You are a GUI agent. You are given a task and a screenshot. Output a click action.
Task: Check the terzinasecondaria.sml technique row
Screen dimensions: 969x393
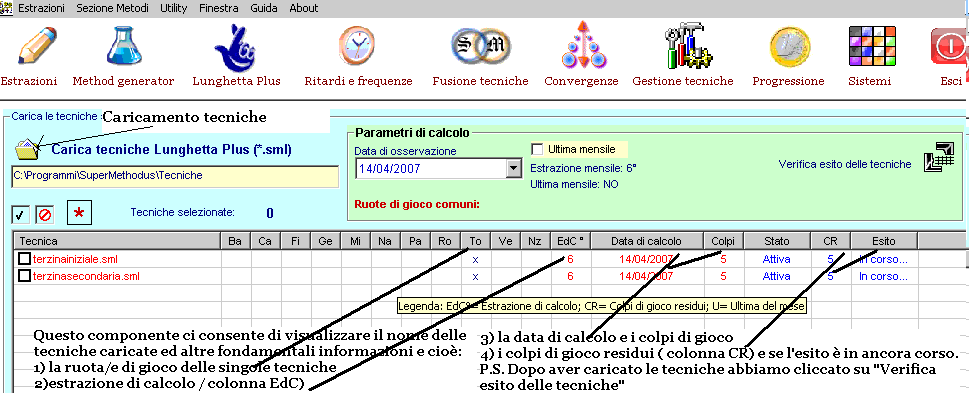[x=24, y=276]
